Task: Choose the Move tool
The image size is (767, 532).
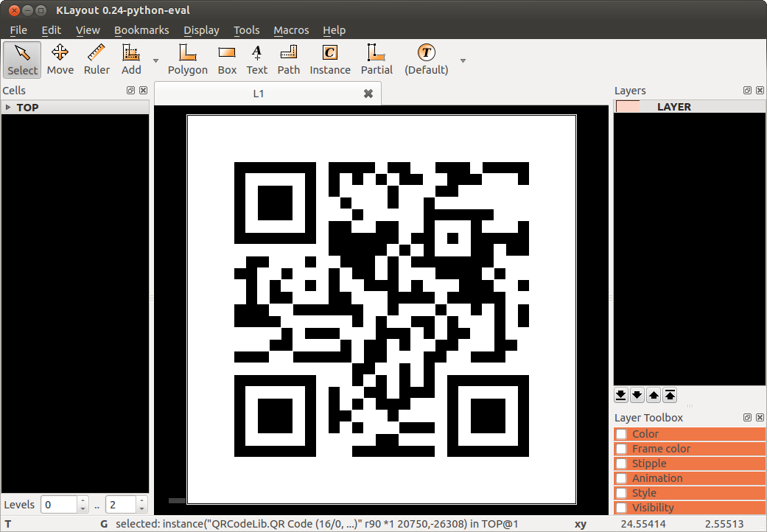Action: click(60, 60)
